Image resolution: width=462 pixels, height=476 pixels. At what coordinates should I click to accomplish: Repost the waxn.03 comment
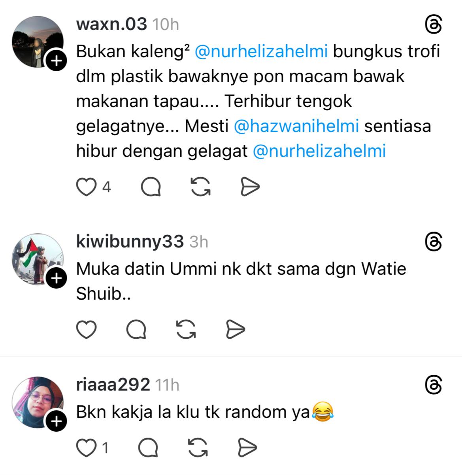(x=201, y=187)
